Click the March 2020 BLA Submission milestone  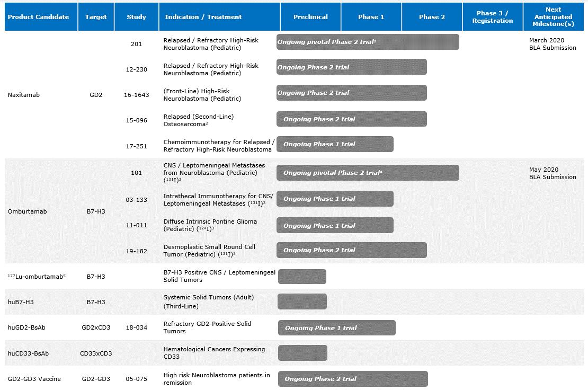click(x=553, y=44)
